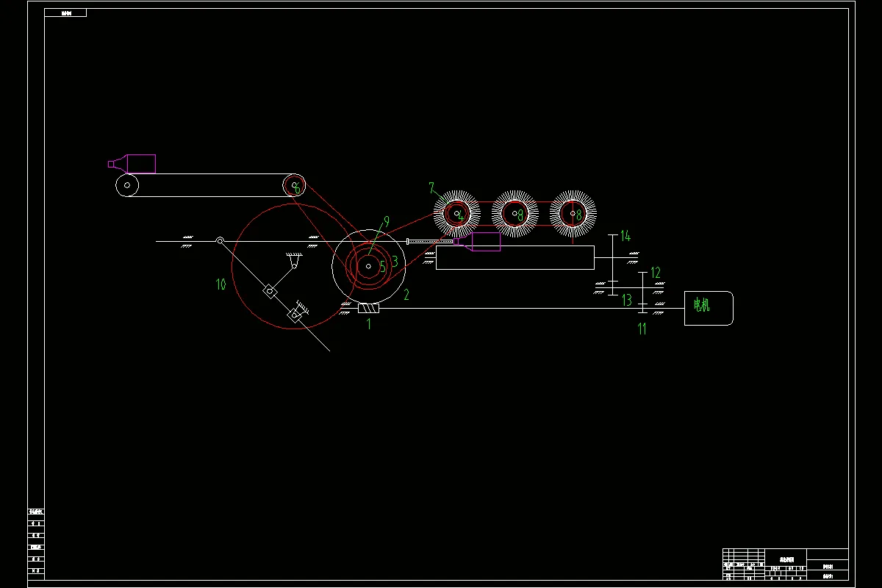Screen dimensions: 882x588
Task: Select the pivot joint above label 10
Action: click(219, 240)
